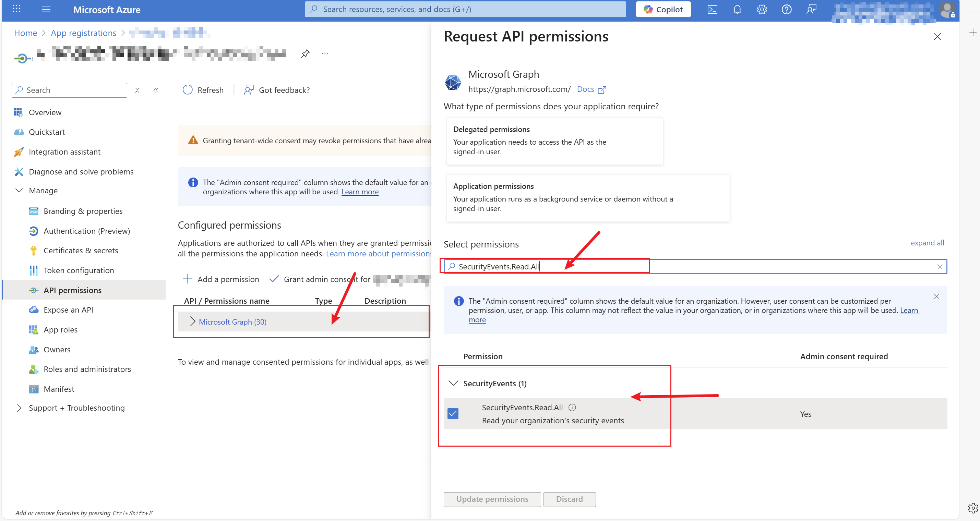Image resolution: width=980 pixels, height=521 pixels.
Task: Open the notifications bell
Action: pyautogui.click(x=737, y=10)
